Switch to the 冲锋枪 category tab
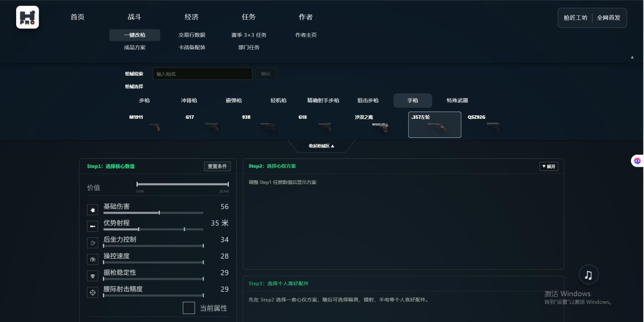Viewport: 644px width, 322px height. pos(189,100)
